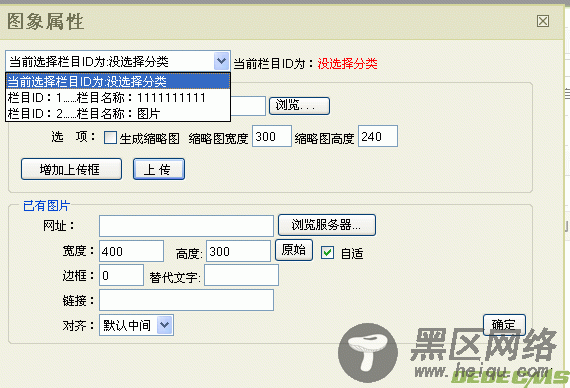Click the 浏览... upload button
570x388 pixels.
click(x=299, y=106)
